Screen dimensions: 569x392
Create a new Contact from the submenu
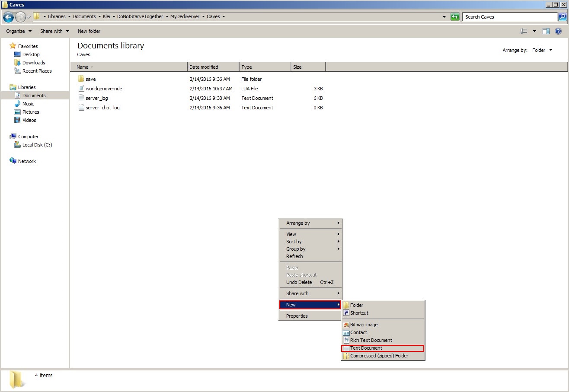coord(383,332)
